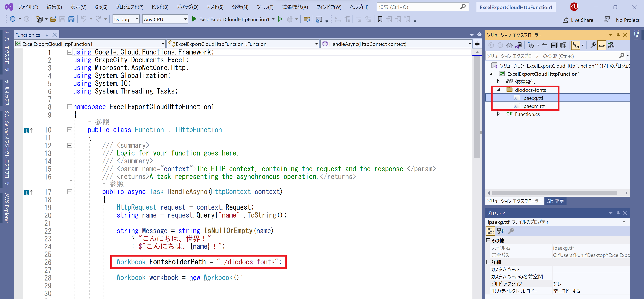Expand the Function.cs tree node
The height and width of the screenshot is (299, 644).
tap(498, 114)
